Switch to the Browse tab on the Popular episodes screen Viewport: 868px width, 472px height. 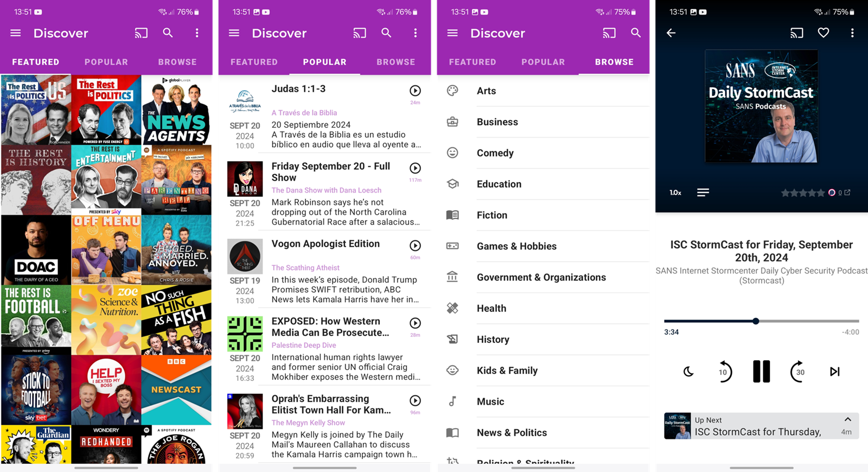(396, 62)
